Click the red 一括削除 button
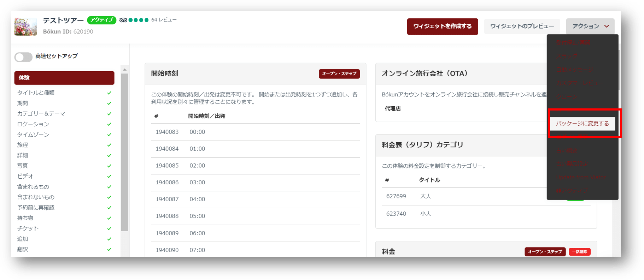Screen dimensions: 644x280 pyautogui.click(x=579, y=252)
